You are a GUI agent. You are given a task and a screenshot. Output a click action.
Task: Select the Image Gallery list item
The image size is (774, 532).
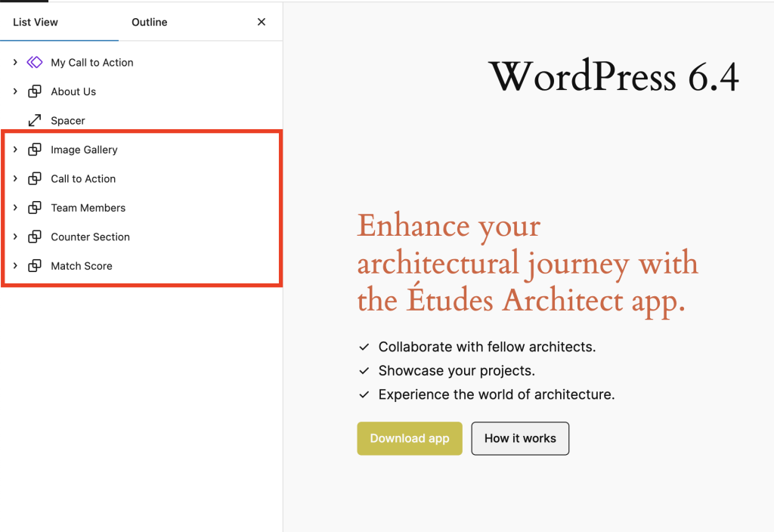(x=85, y=150)
